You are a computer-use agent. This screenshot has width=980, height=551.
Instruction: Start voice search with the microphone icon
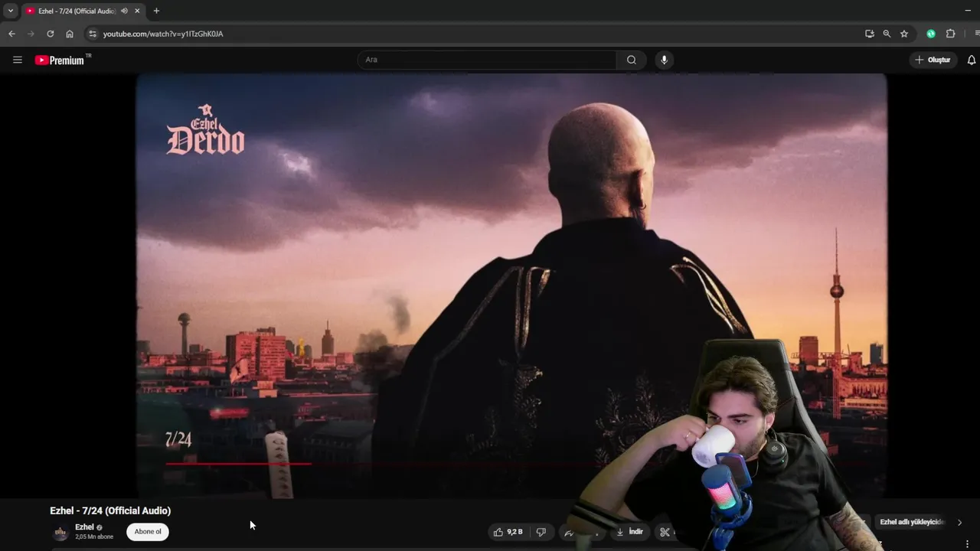tap(664, 60)
